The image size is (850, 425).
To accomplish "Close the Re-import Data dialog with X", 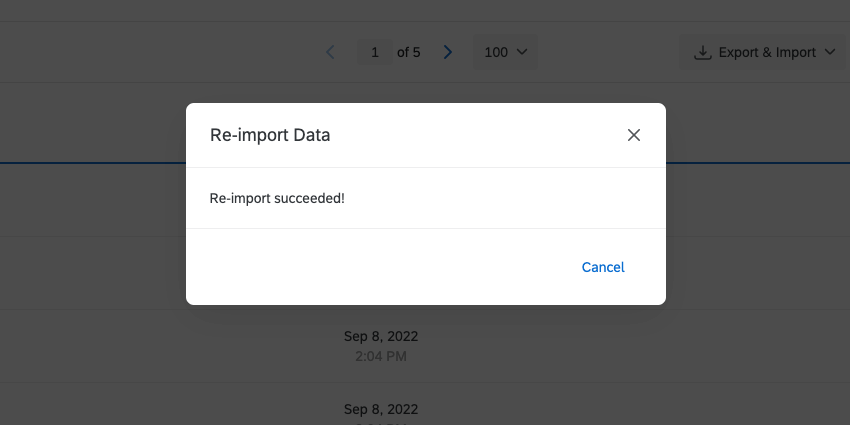I will pos(633,135).
